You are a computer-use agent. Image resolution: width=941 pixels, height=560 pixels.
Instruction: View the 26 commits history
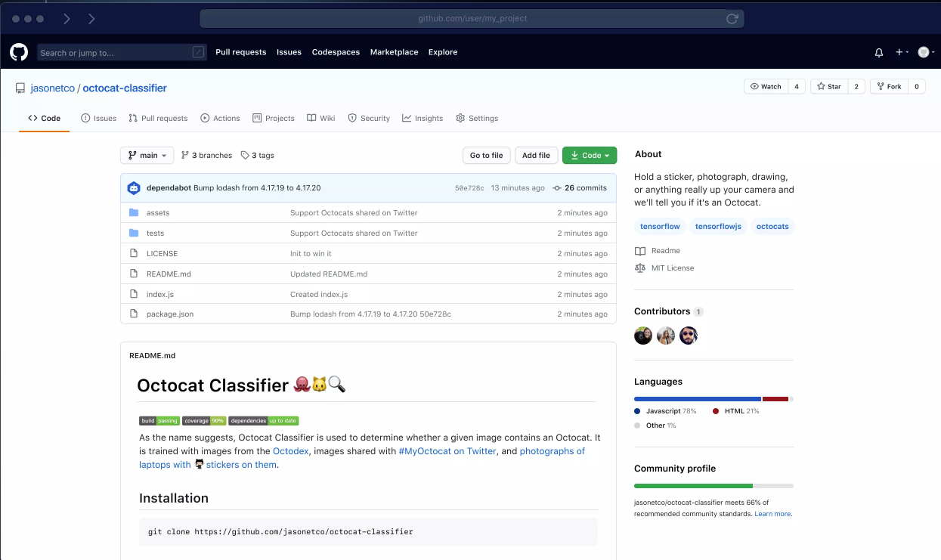tap(580, 188)
